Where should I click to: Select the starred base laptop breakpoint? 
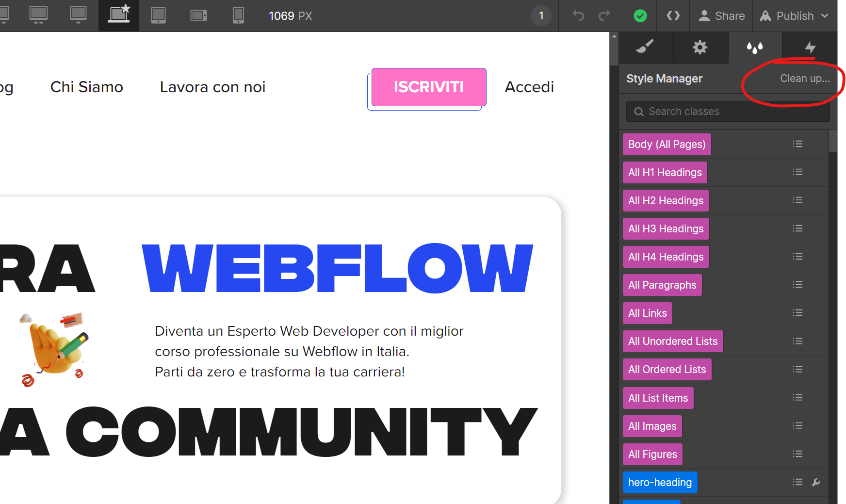(119, 14)
